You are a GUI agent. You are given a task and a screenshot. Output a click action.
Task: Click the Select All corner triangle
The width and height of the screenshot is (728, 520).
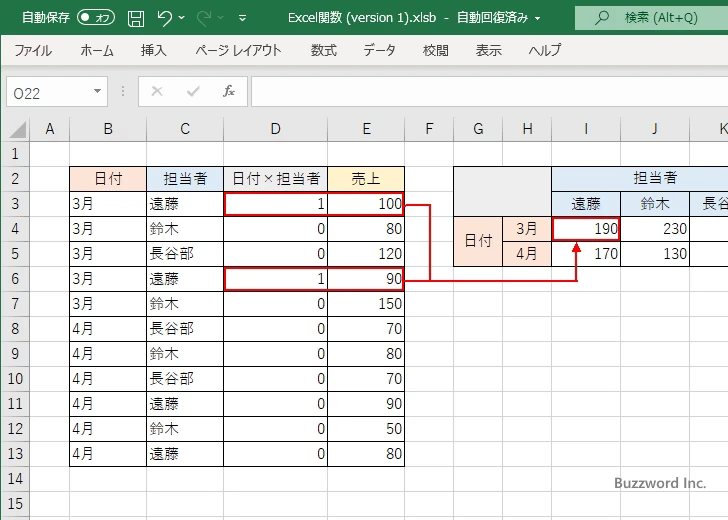tap(18, 129)
